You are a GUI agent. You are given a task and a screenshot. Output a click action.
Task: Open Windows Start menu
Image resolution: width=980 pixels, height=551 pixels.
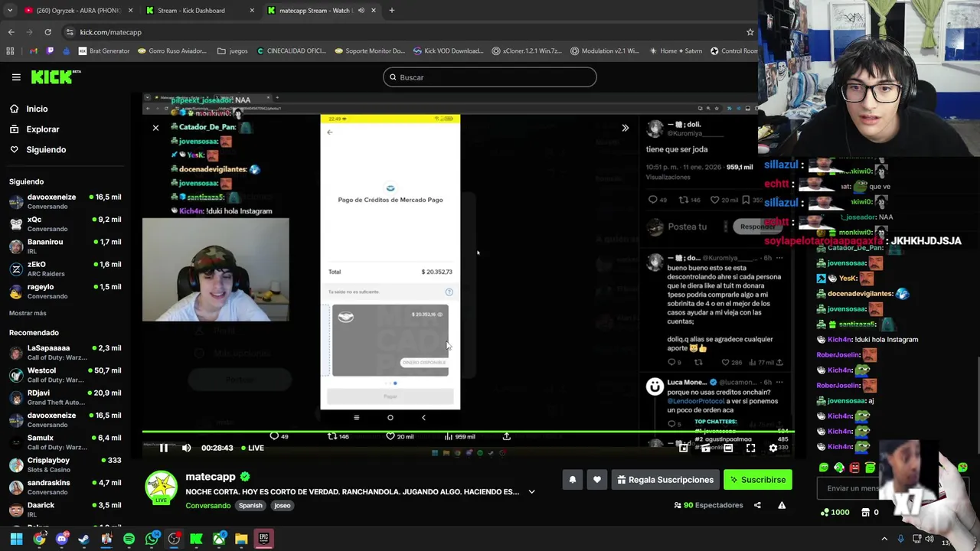pyautogui.click(x=16, y=539)
